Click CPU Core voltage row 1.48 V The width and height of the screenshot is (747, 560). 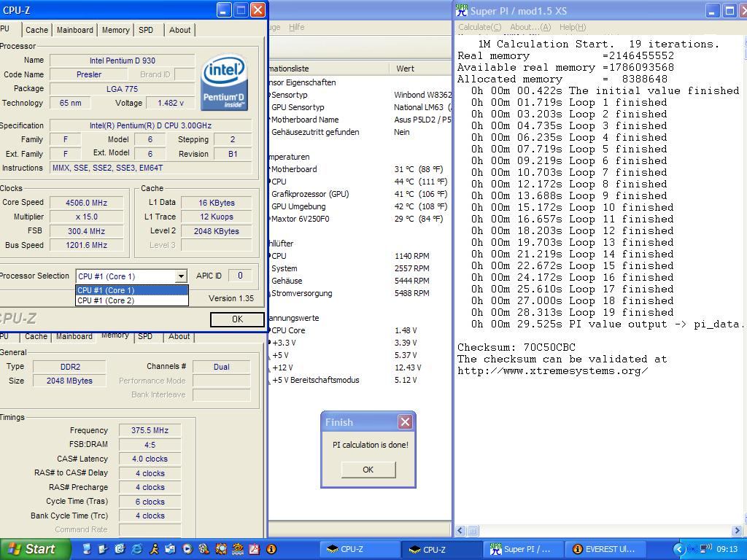[x=360, y=330]
